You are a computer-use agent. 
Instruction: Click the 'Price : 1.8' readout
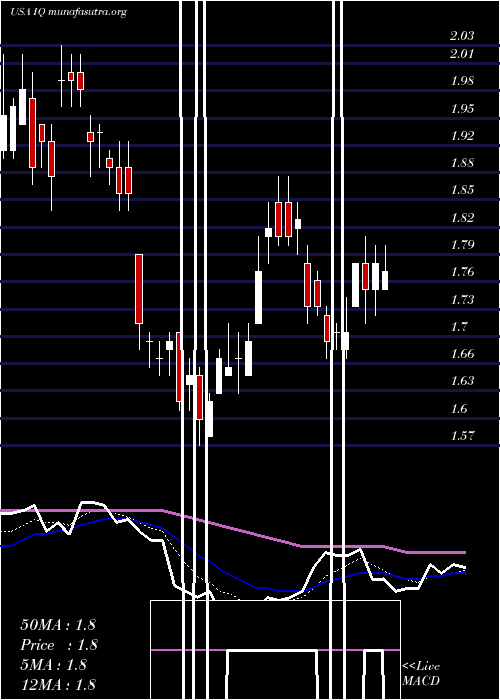(58, 645)
